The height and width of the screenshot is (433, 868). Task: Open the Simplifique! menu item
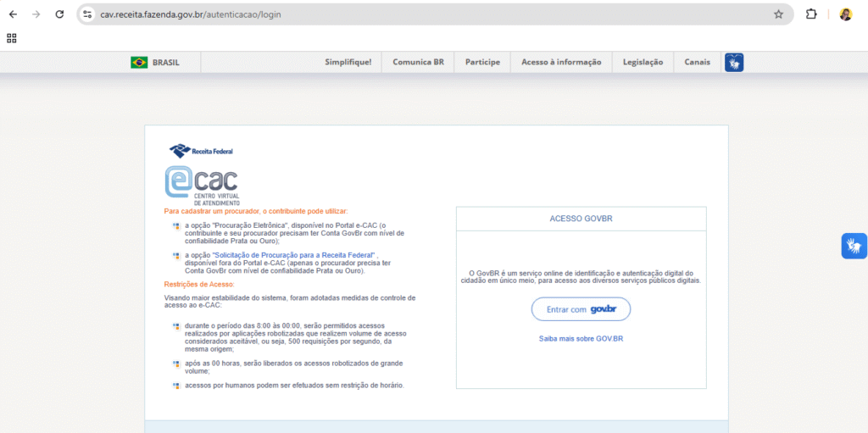(348, 62)
